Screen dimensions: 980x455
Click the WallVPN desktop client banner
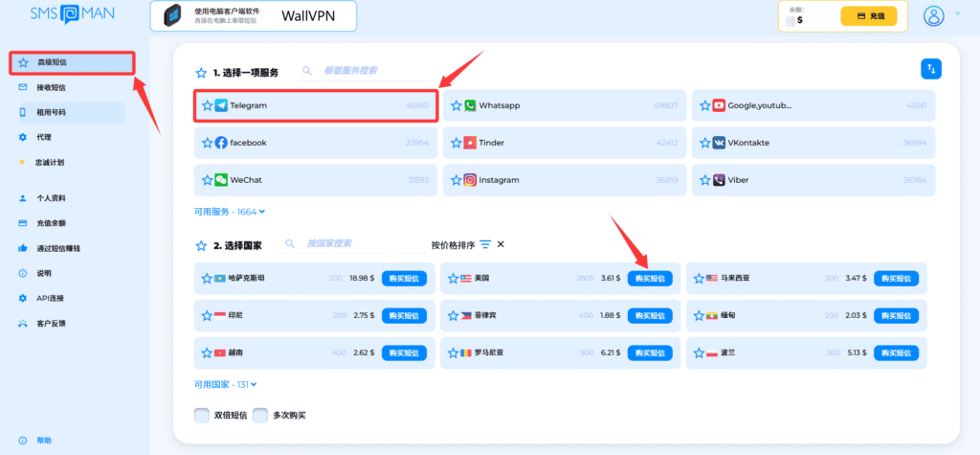pyautogui.click(x=253, y=16)
